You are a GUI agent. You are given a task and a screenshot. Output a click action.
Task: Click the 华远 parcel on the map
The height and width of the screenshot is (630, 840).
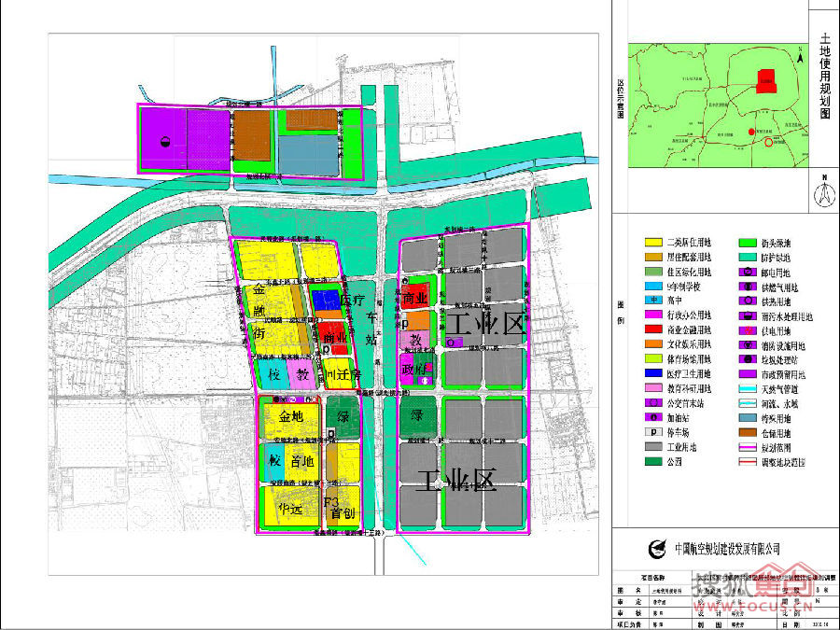point(289,509)
